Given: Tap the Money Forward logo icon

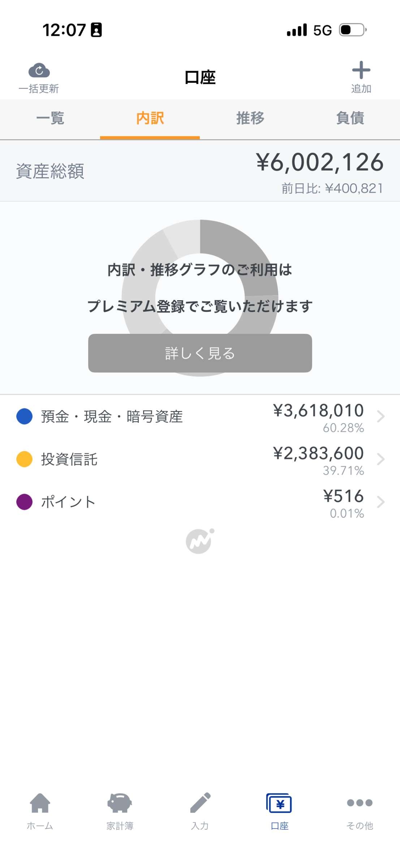Looking at the screenshot, I should 199,541.
